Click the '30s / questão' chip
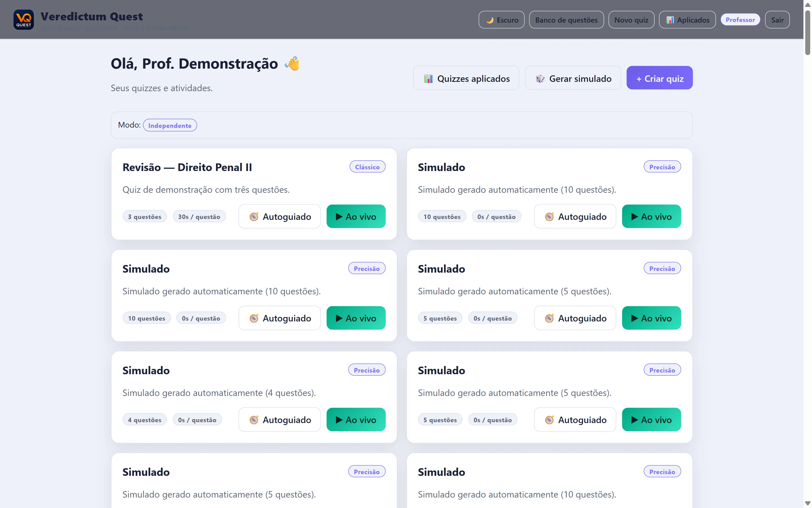 pos(199,217)
